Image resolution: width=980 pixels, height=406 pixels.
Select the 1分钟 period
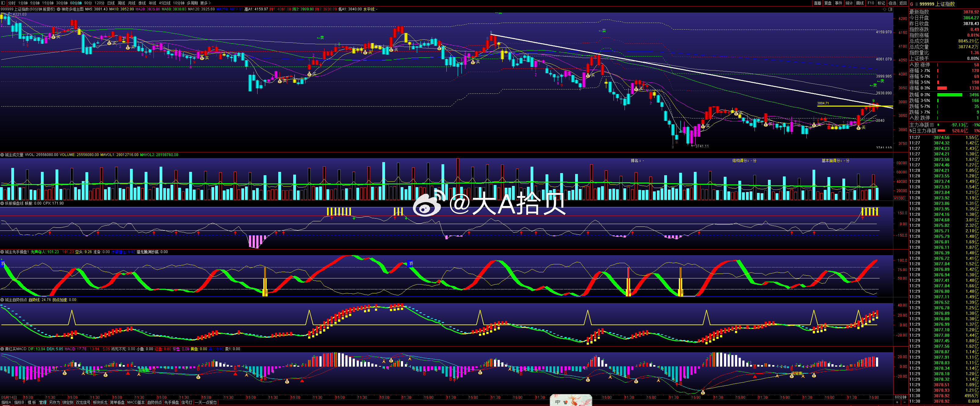click(x=23, y=3)
